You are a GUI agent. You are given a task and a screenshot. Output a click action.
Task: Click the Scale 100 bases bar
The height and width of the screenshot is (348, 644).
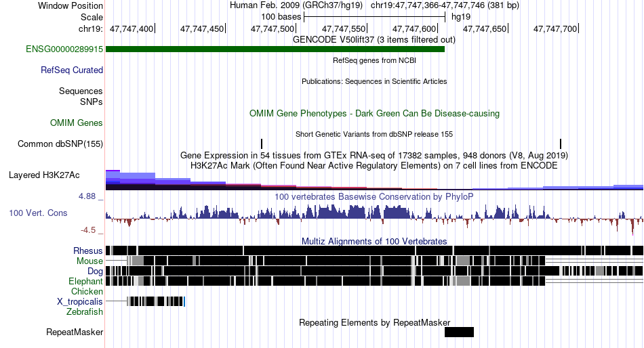point(374,17)
